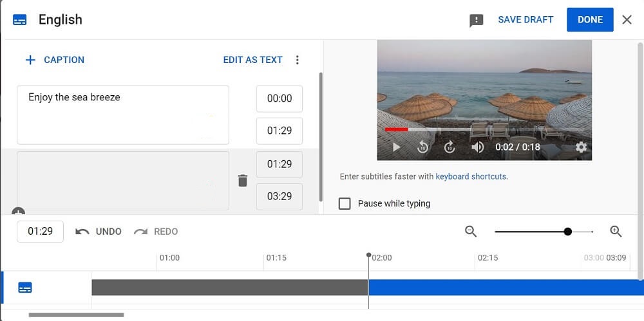Mute the video volume
644x321 pixels.
tap(477, 147)
